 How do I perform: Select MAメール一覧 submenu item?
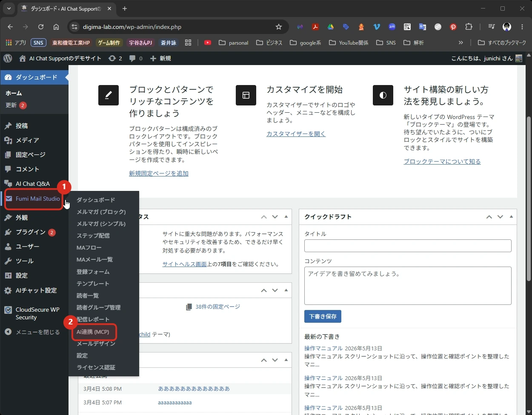click(x=94, y=259)
